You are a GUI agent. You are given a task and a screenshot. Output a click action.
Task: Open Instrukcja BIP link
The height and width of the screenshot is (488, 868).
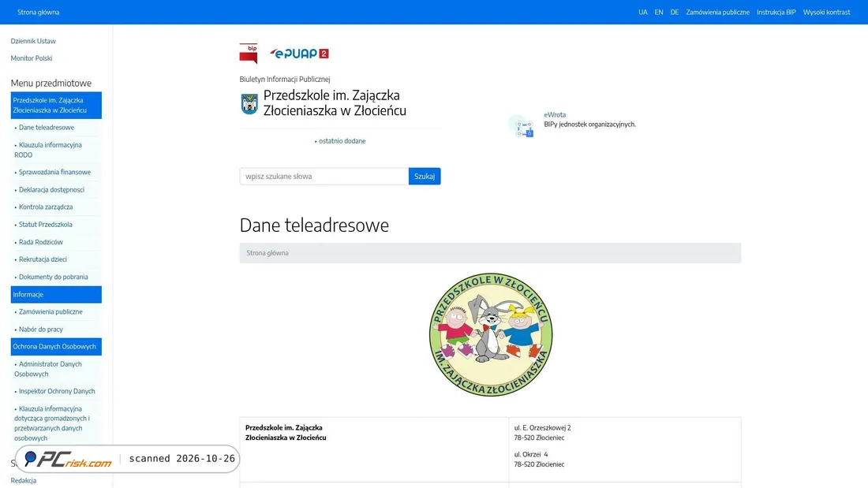(776, 12)
